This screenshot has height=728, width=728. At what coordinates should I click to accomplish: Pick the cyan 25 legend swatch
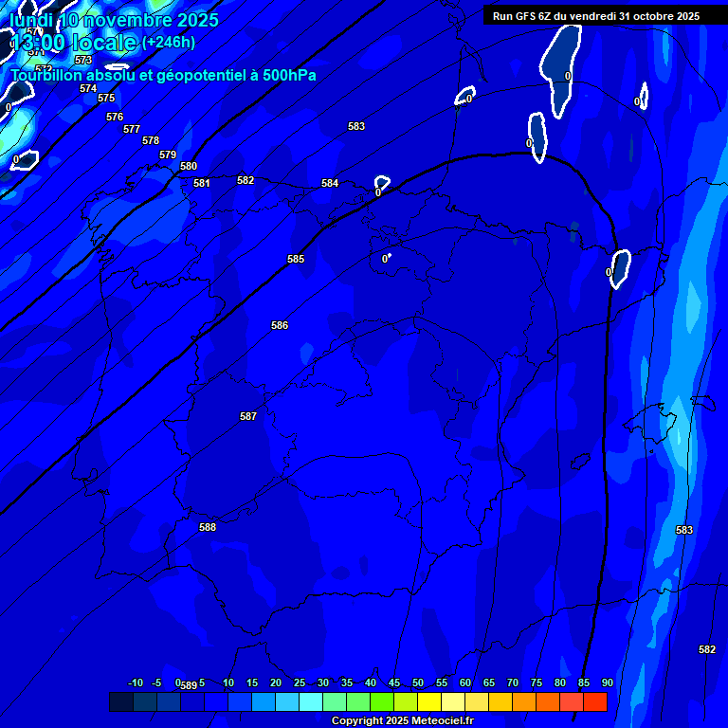(x=310, y=701)
